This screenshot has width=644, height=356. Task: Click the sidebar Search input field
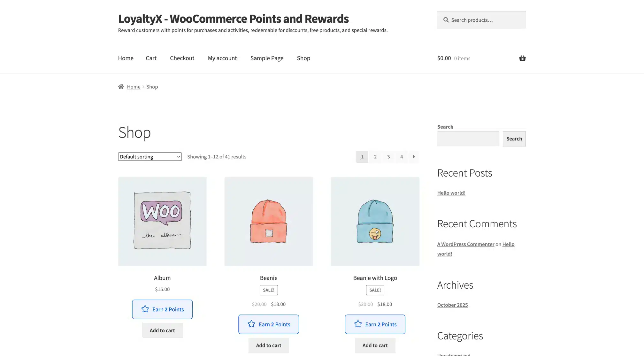click(468, 139)
